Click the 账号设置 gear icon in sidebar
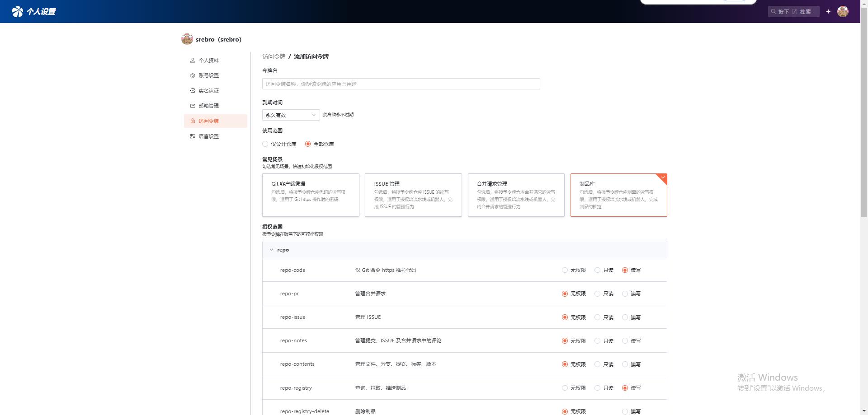The image size is (868, 415). click(x=193, y=75)
